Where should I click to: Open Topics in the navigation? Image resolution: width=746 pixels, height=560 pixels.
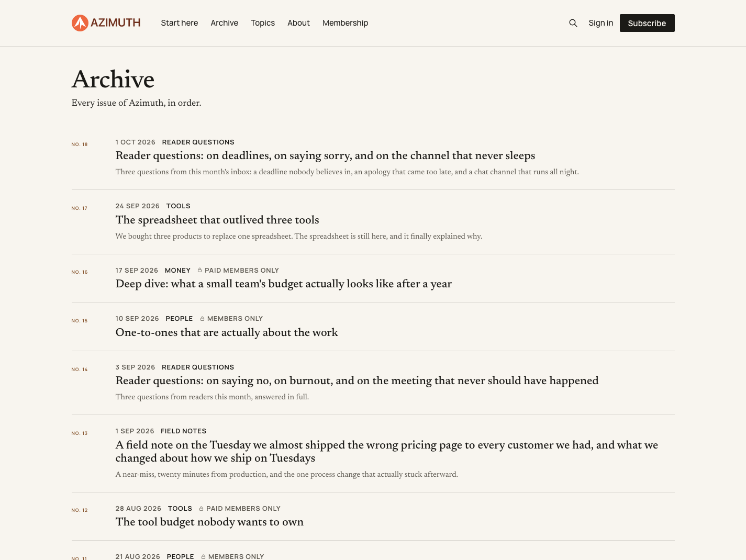[x=263, y=23]
